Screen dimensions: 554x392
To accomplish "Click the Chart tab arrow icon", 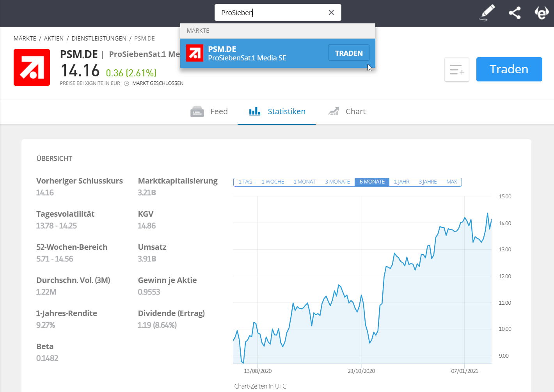I will point(334,111).
